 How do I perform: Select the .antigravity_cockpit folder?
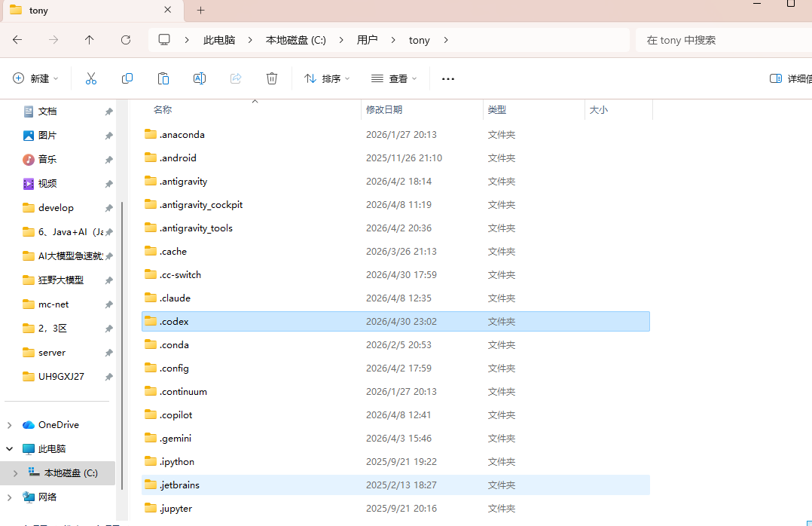pyautogui.click(x=201, y=205)
